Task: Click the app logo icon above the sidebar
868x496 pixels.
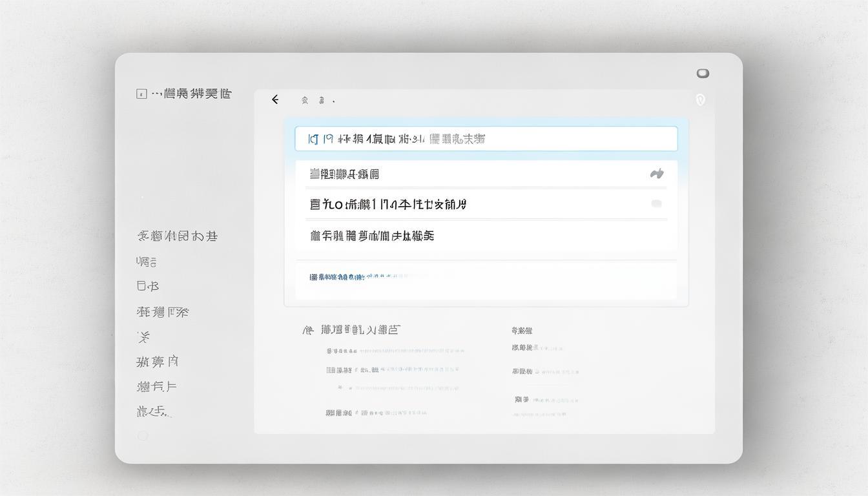Action: tap(141, 93)
